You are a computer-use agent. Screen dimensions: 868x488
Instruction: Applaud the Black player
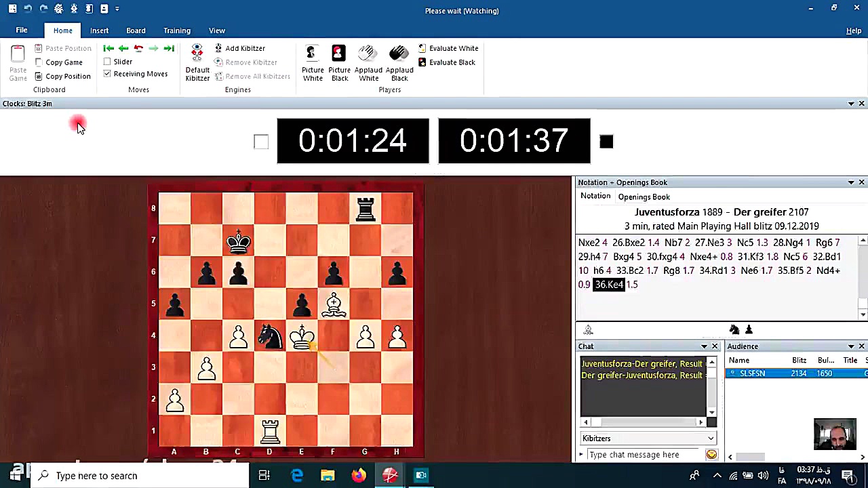click(x=399, y=63)
